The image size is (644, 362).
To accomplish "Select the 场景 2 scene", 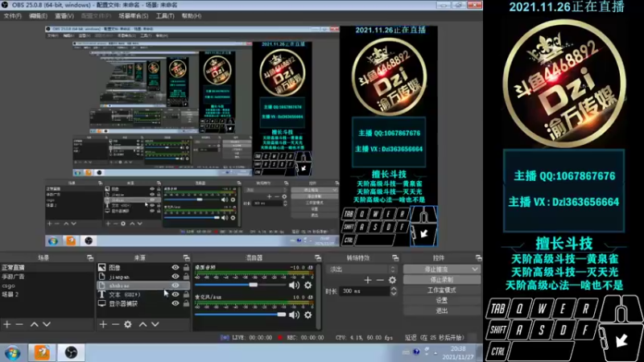I will coord(47,294).
